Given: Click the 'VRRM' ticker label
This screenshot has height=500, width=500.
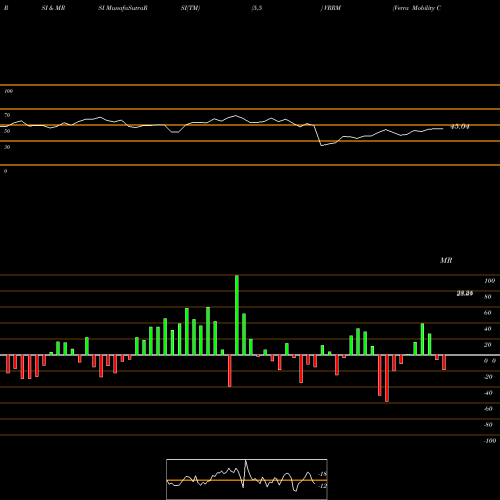Looking at the screenshot, I should coord(331,8).
